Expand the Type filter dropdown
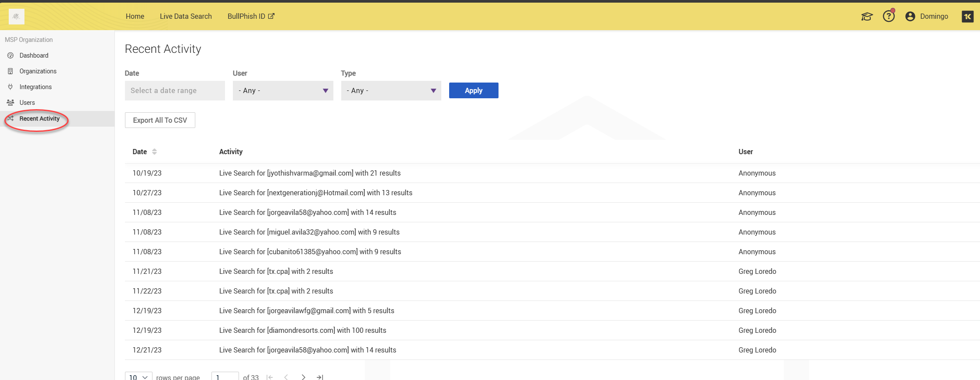 391,90
